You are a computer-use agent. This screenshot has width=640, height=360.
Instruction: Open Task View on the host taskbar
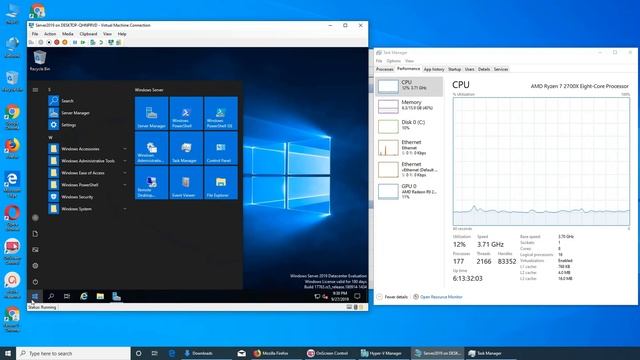click(155, 353)
